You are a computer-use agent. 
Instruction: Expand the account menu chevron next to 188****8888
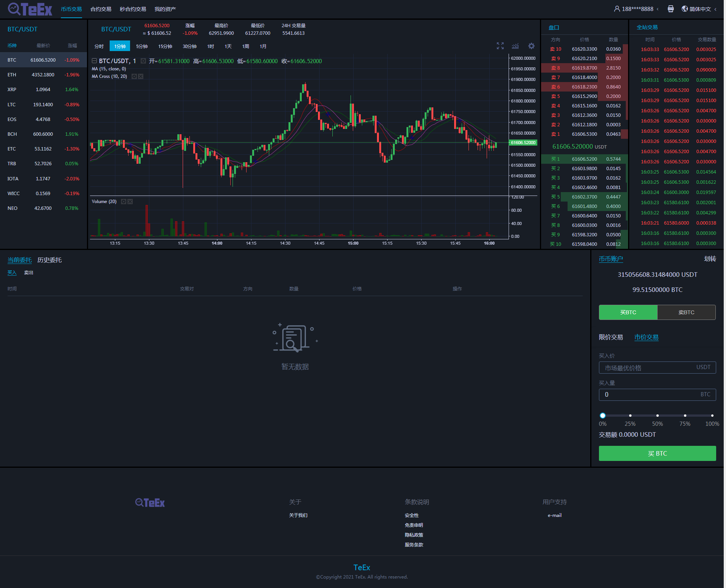coord(658,9)
